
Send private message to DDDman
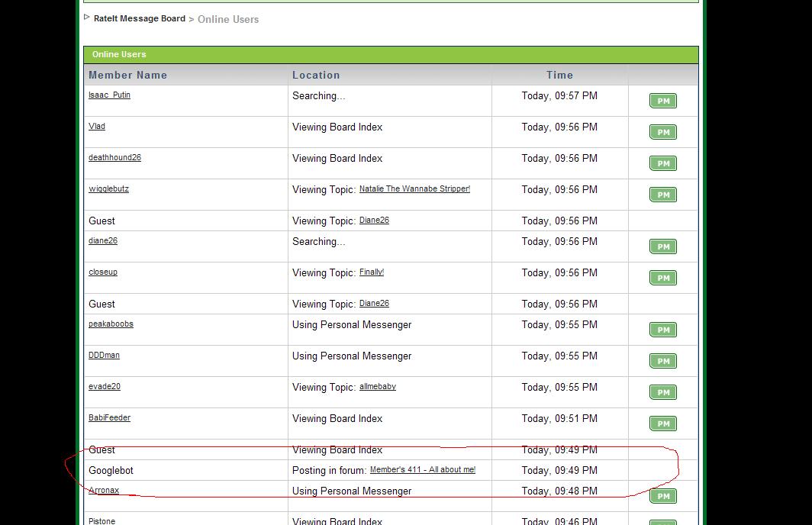pos(662,361)
